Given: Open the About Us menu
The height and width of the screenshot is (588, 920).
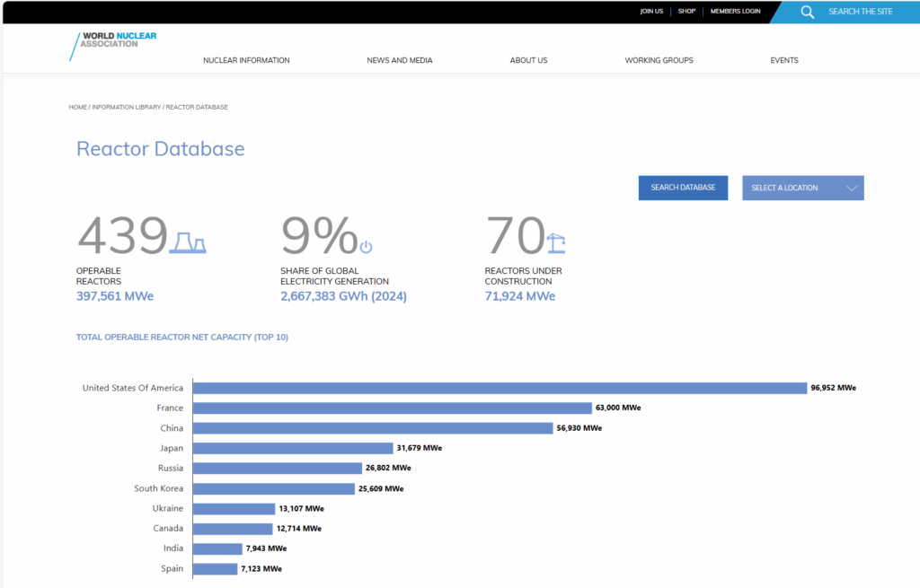Looking at the screenshot, I should 528,60.
